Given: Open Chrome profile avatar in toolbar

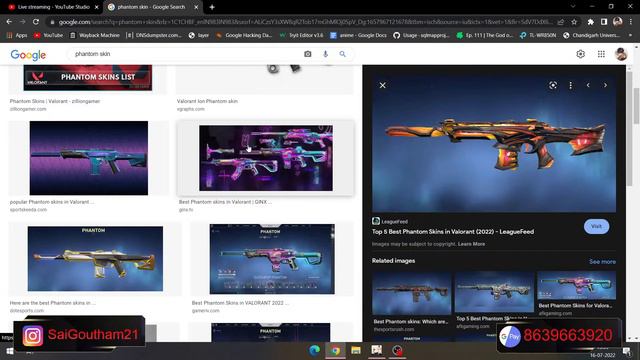Looking at the screenshot, I should pos(618,22).
